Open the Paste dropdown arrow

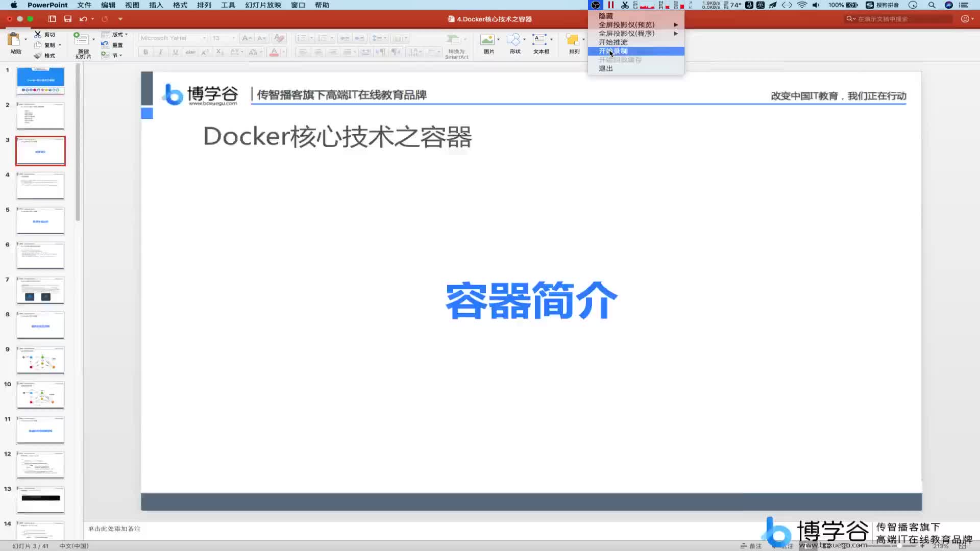[x=26, y=39]
